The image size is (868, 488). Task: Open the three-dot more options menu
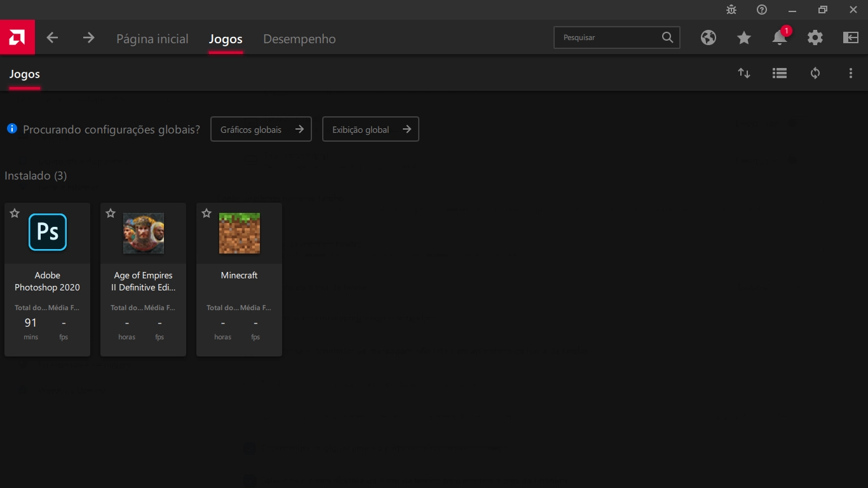[x=851, y=73]
